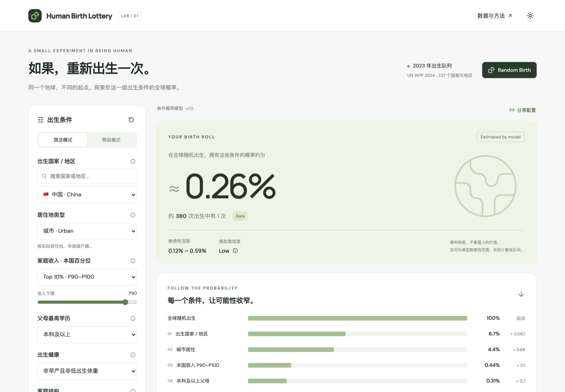Screen dimensions: 565x392
Task: Open the 城市 · Urban residence dropdown
Action: (x=87, y=231)
